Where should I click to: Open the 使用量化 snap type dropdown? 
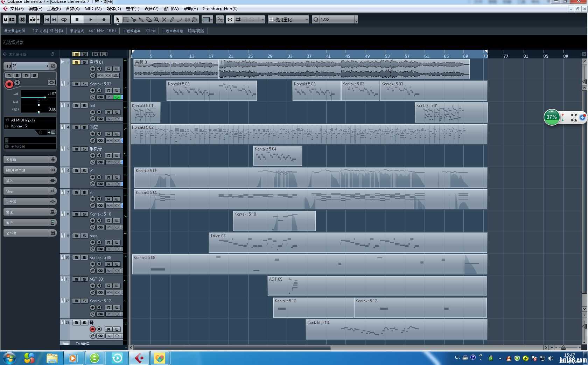tap(288, 20)
